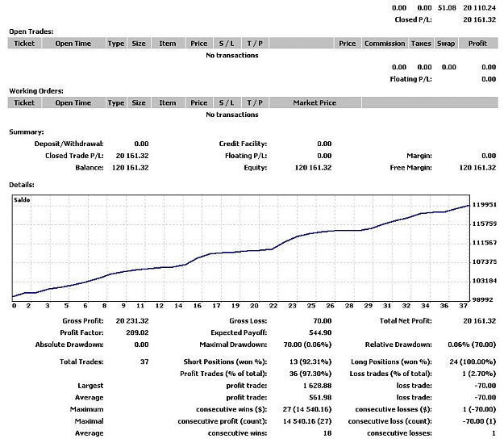Screen dimensions: 504x439
Task: Select Maximal Drawdown value 70.00 (0.06%)
Action: (307, 345)
